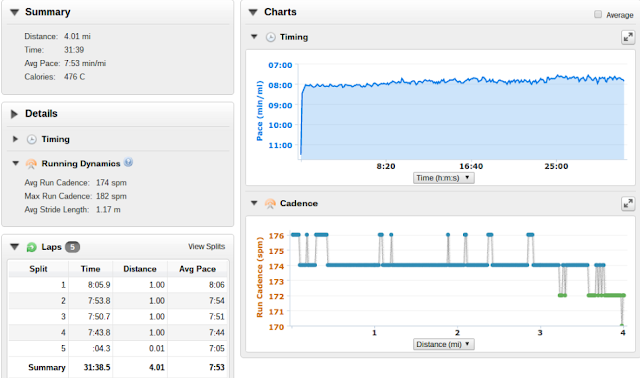Click the clock icon beside Timing chart title

[x=271, y=37]
